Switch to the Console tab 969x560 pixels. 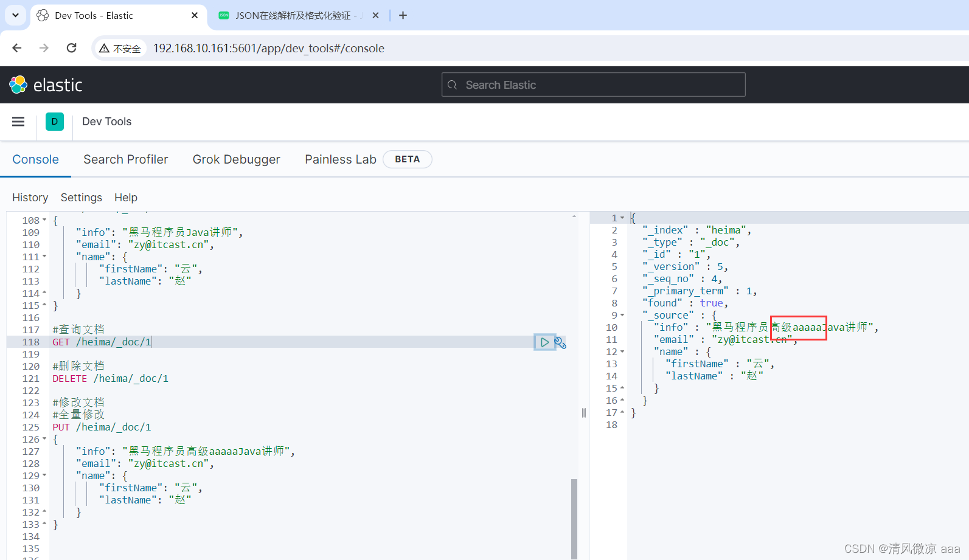(x=35, y=159)
